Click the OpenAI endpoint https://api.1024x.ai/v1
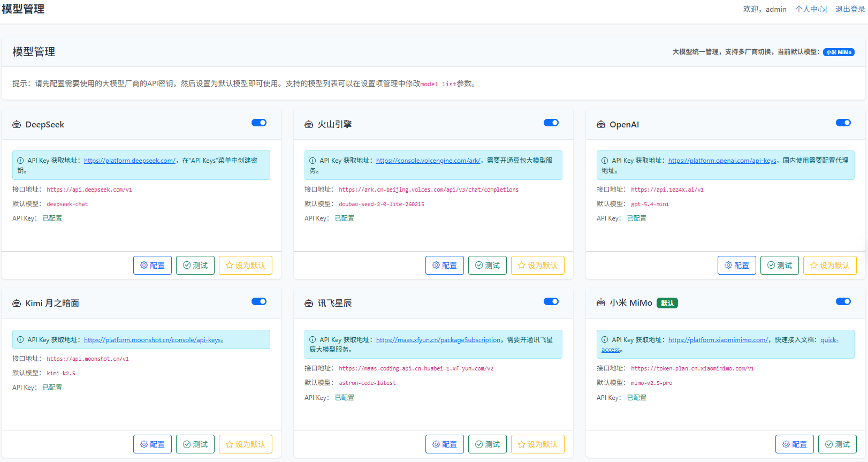 pos(667,190)
